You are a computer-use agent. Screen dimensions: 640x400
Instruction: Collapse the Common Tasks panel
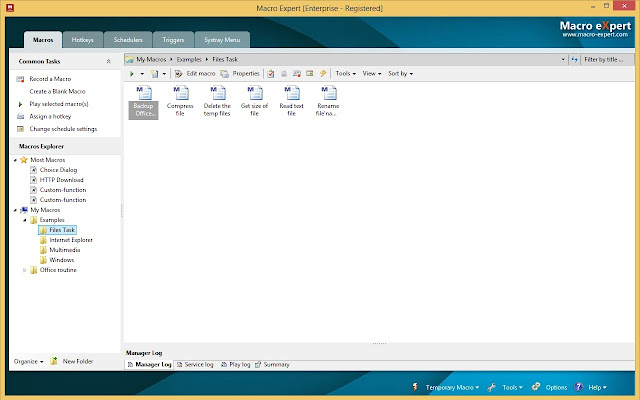(108, 62)
